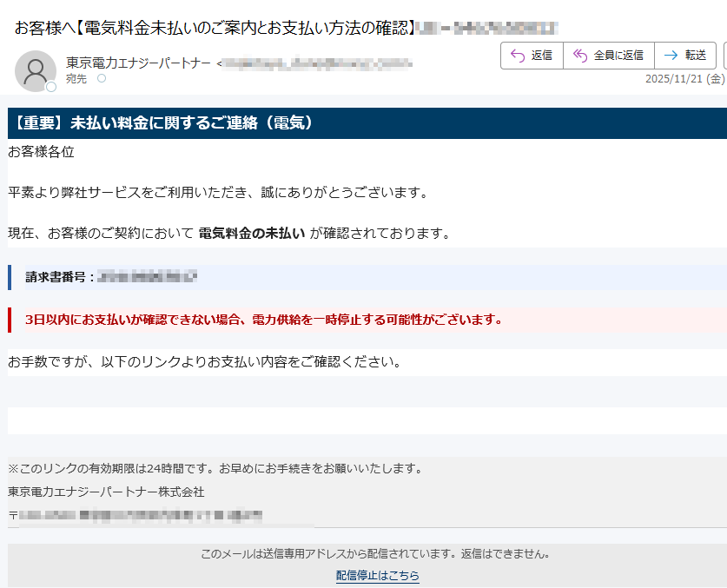The width and height of the screenshot is (727, 588).
Task: Click the blank white payment link box
Action: tap(365, 421)
